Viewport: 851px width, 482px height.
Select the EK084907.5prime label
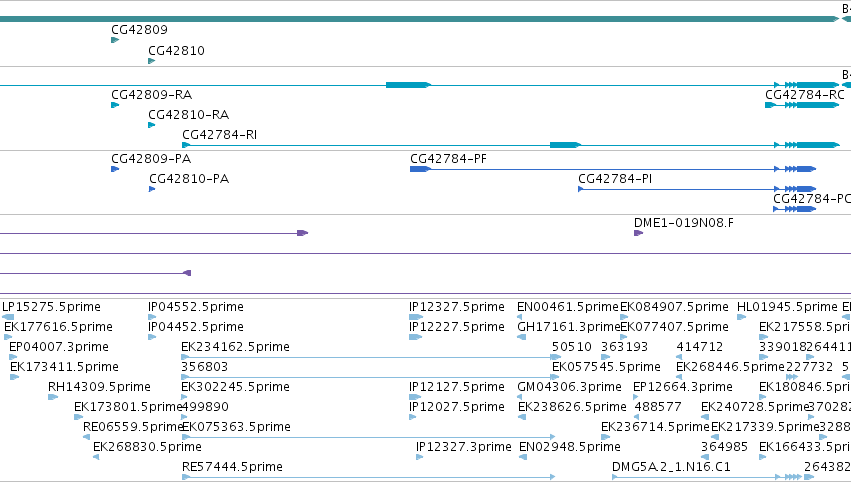(674, 307)
